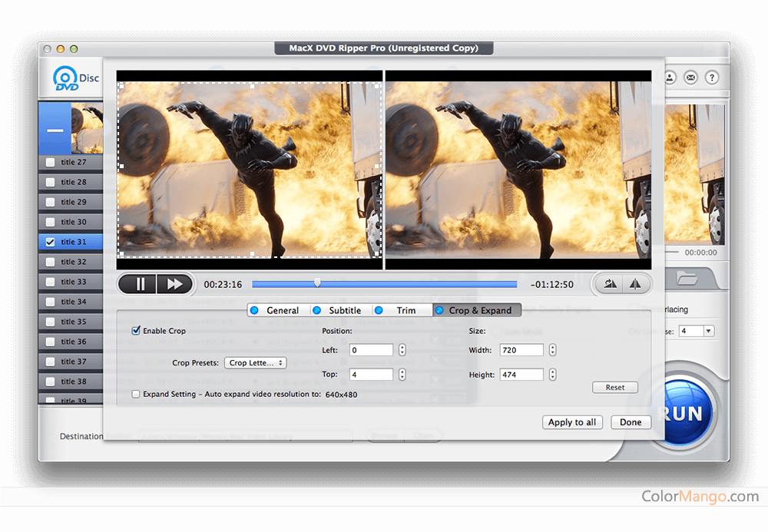
Task: Switch to the General tab
Action: (278, 310)
